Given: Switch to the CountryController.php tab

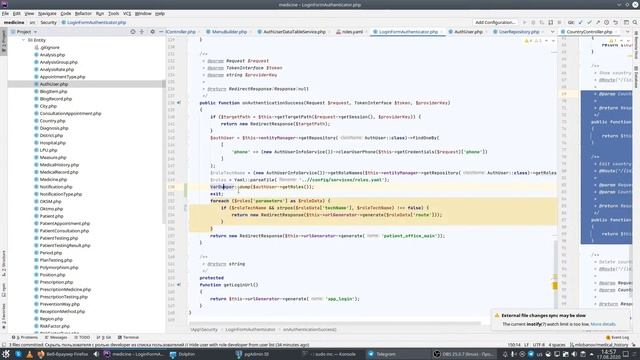Looking at the screenshot, I should [x=589, y=31].
